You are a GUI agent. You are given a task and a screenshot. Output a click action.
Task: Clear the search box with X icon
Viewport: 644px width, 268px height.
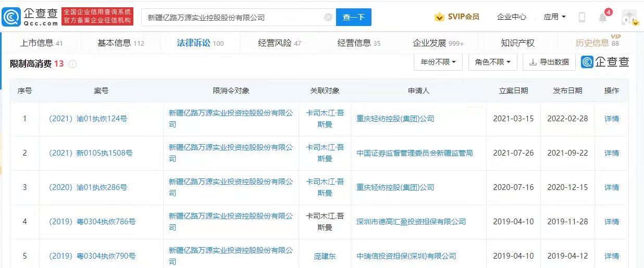(x=328, y=17)
